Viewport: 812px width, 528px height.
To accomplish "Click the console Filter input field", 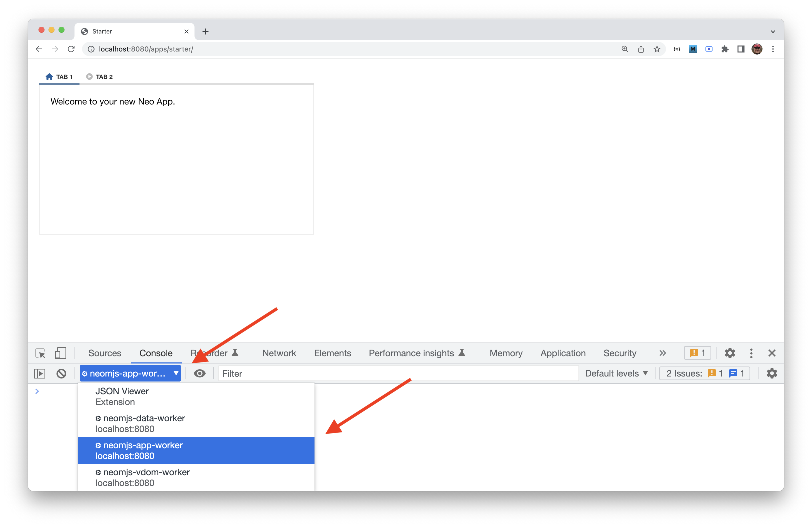I will 398,373.
